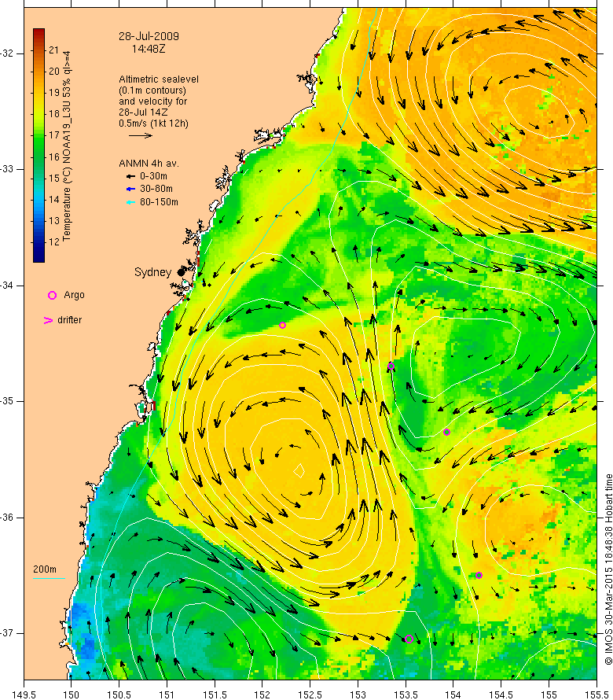613x700 pixels.
Task: Click the color bar tick label 14
Action: coord(54,200)
